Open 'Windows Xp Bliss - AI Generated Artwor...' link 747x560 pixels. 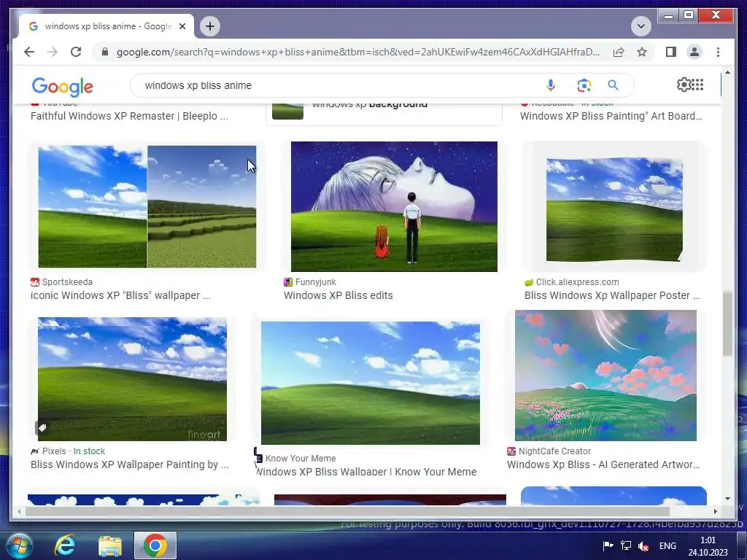[x=603, y=464]
